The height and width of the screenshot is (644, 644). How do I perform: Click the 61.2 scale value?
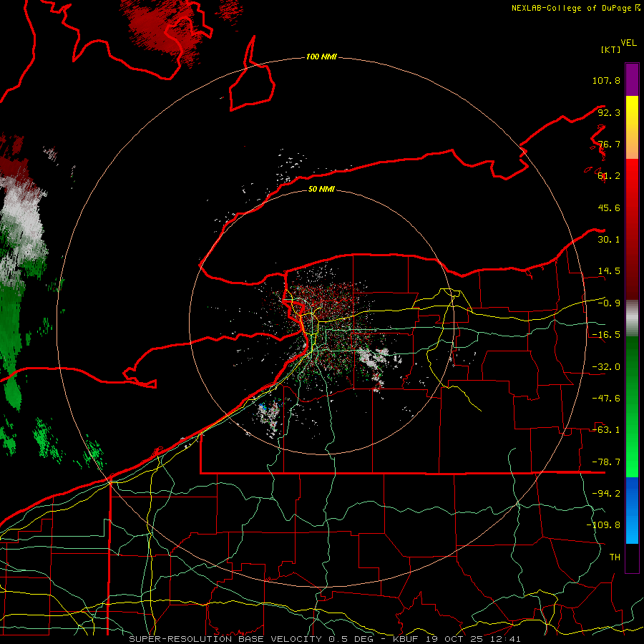tap(609, 176)
